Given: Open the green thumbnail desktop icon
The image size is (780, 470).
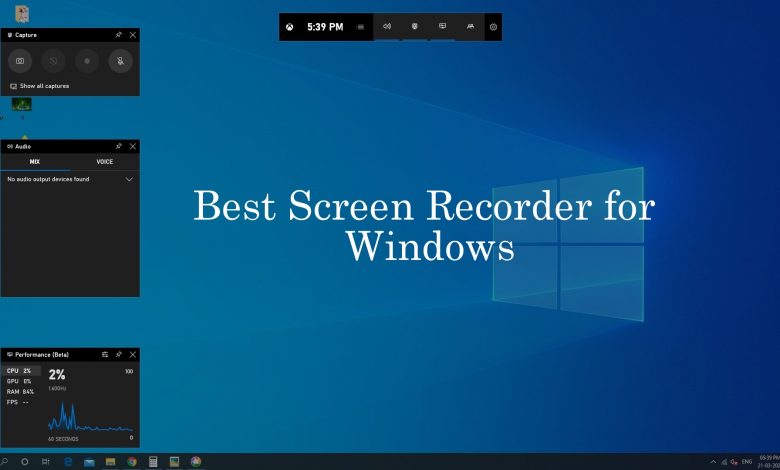Looking at the screenshot, I should [21, 104].
